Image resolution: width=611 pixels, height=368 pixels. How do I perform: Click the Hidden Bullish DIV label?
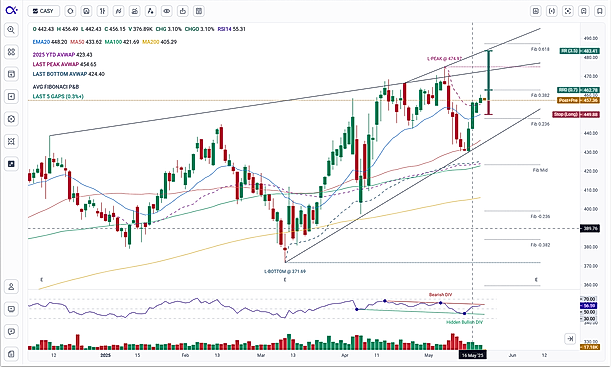[x=464, y=322]
